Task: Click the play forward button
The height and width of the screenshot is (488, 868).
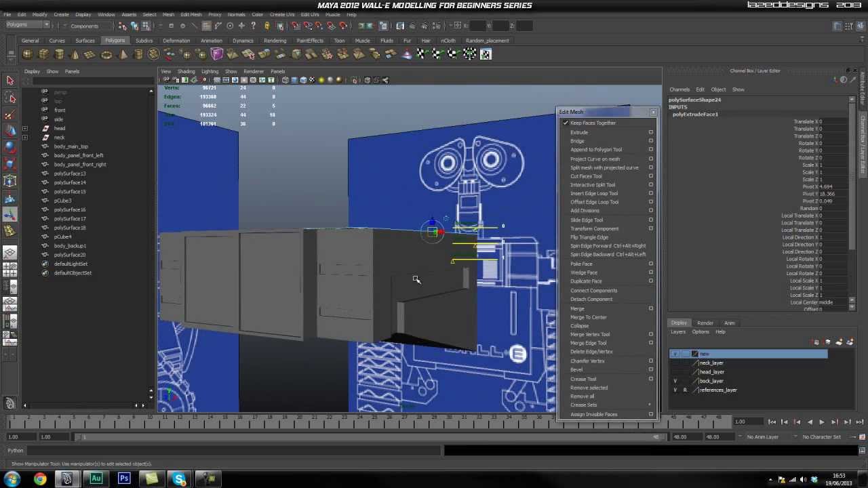Action: pos(822,422)
